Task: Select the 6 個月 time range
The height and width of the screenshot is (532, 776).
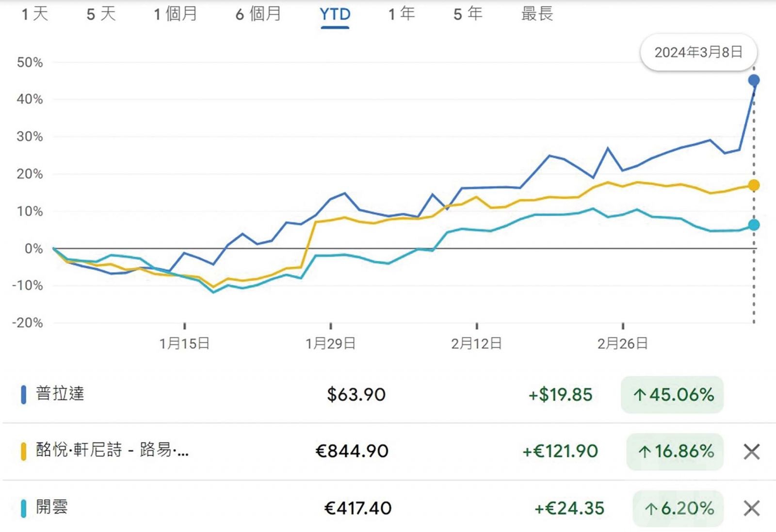Action: (x=259, y=14)
